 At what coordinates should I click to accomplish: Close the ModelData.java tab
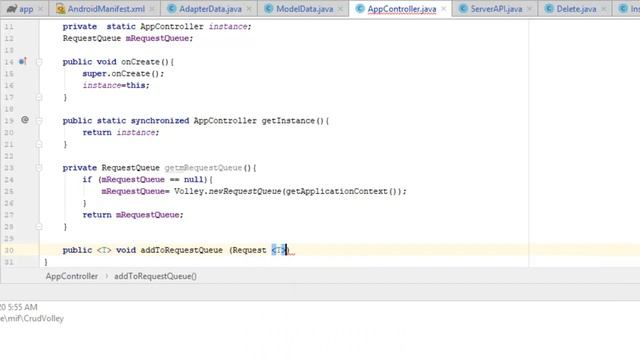340,9
